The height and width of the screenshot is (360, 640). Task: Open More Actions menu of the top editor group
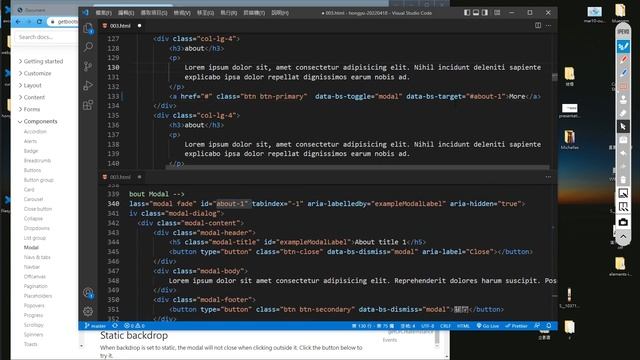[549, 25]
